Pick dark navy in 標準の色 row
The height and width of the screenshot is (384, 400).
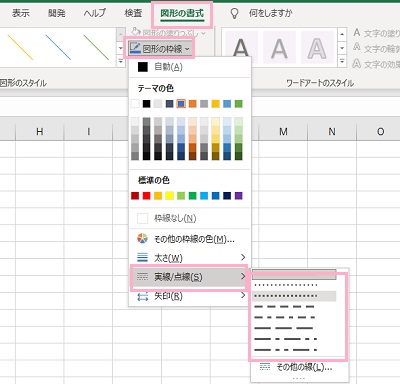click(x=227, y=196)
